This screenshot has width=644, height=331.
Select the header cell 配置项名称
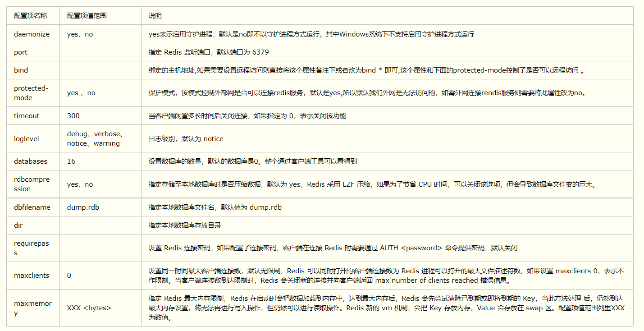(33, 16)
